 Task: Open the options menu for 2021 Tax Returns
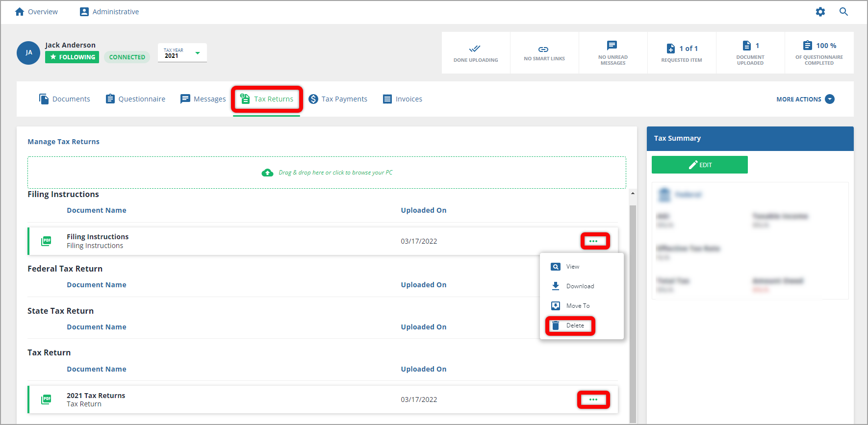tap(593, 400)
